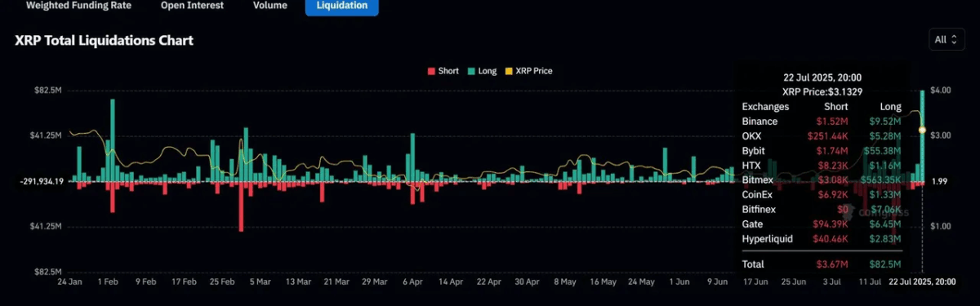Click the Bybit long value $55.38M
This screenshot has height=306, width=980.
(x=883, y=151)
